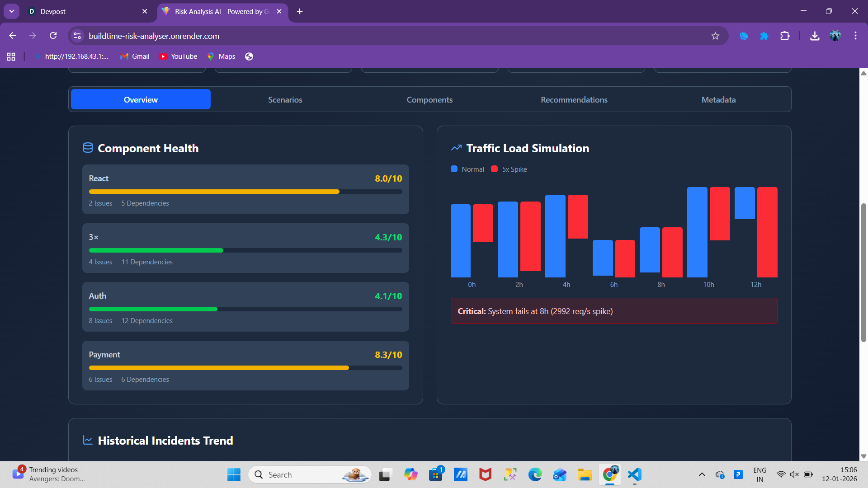The height and width of the screenshot is (488, 868).
Task: Launch Visual Studio Code from the taskbar
Action: coord(635,474)
